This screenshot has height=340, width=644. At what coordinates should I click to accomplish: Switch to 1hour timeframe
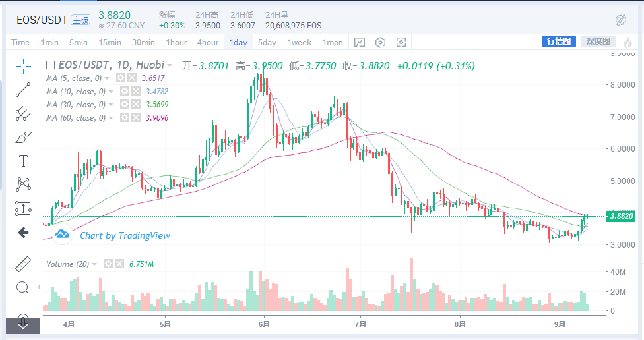[x=176, y=42]
